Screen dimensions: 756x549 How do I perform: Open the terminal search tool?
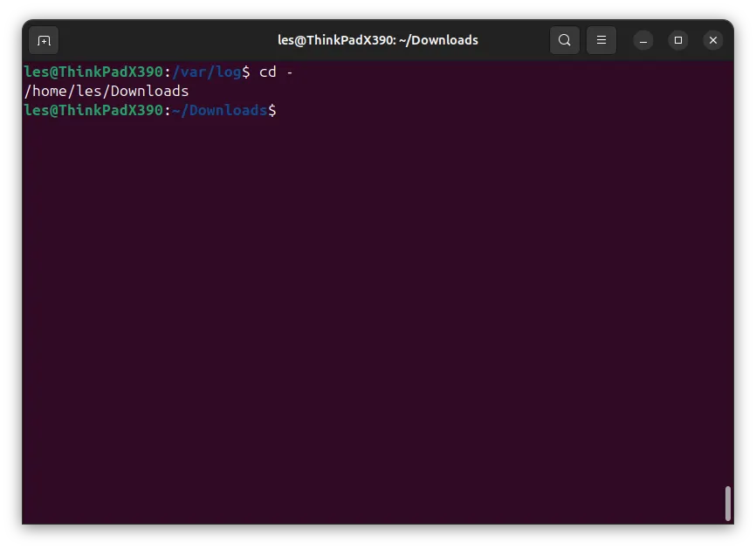tap(565, 40)
